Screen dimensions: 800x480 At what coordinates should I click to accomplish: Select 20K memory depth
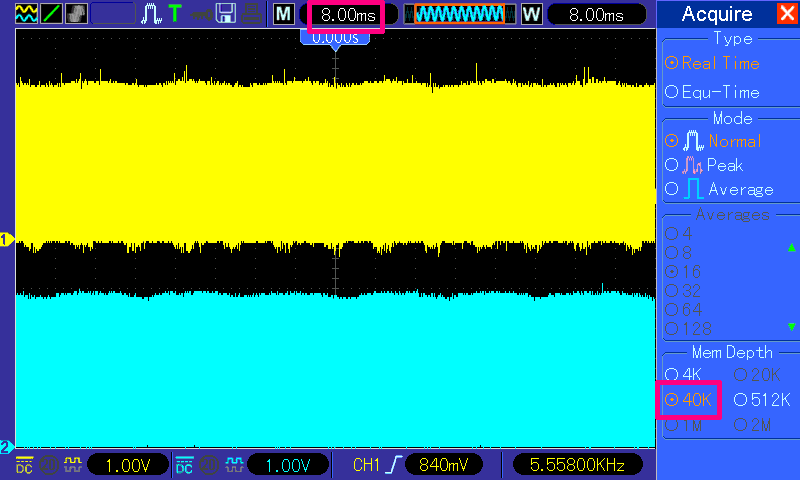[757, 375]
